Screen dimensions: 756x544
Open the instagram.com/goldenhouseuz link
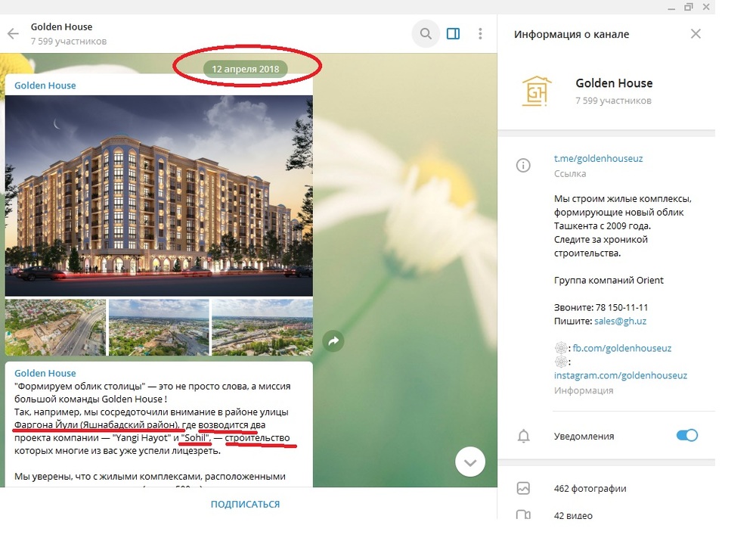(x=621, y=375)
